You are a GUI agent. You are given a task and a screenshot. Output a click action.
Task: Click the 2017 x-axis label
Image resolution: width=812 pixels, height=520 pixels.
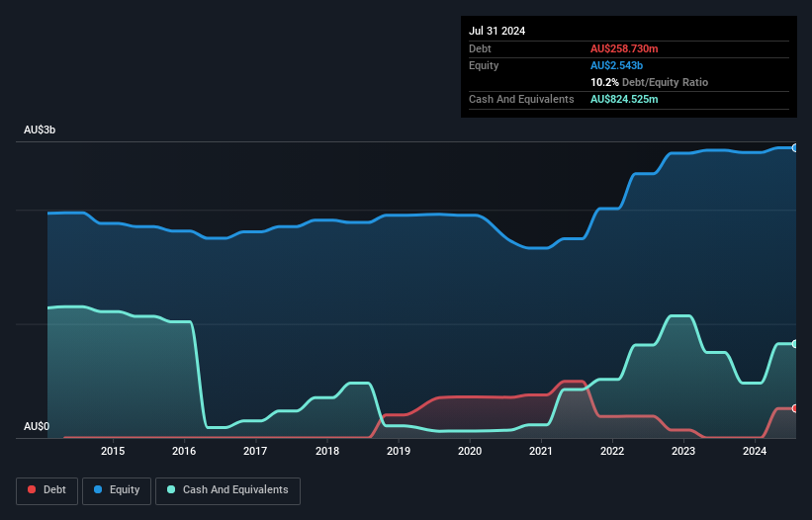click(255, 451)
